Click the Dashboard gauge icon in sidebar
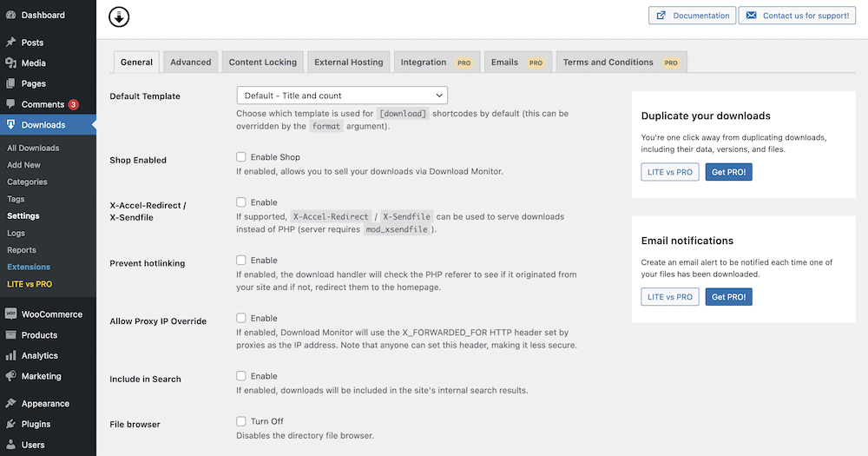This screenshot has width=868, height=456. click(x=10, y=15)
